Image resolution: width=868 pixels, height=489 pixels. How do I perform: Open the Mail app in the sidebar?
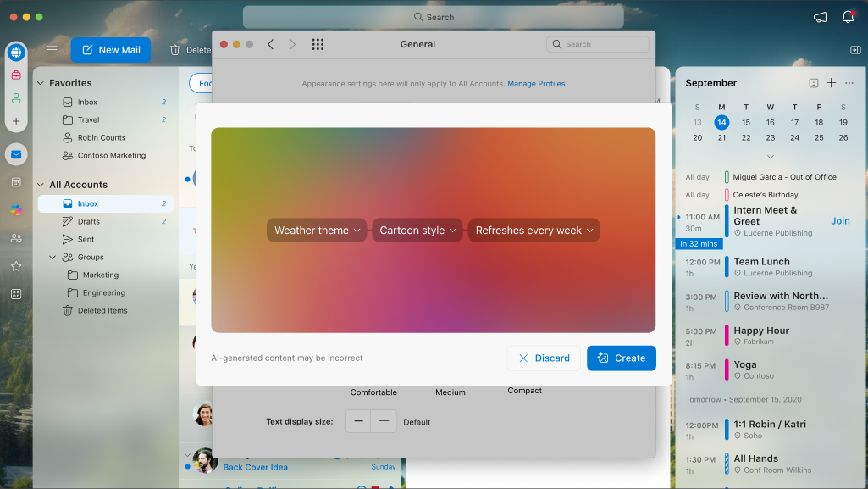(x=16, y=153)
